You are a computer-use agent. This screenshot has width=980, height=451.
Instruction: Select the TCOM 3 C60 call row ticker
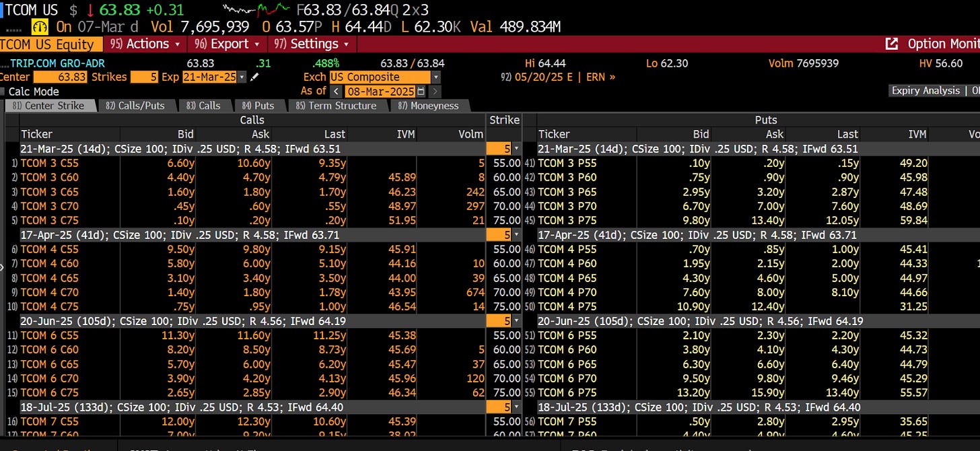[x=50, y=178]
